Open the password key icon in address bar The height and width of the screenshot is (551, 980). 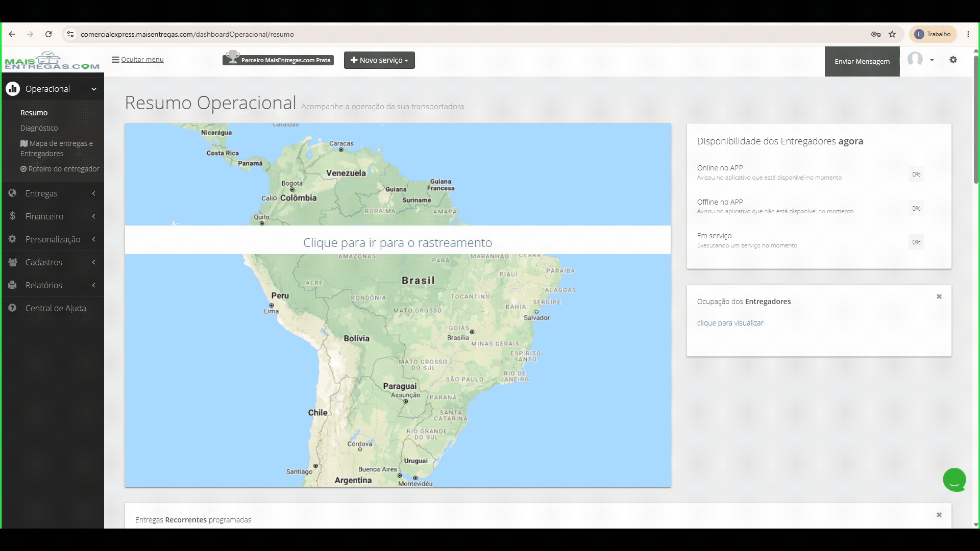(876, 34)
